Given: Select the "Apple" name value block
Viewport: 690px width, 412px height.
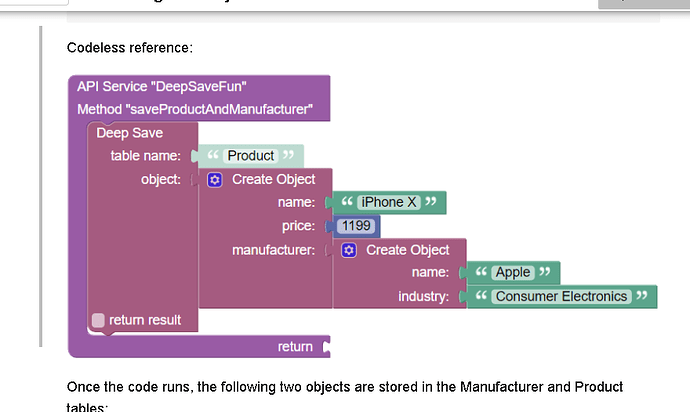Looking at the screenshot, I should (513, 272).
